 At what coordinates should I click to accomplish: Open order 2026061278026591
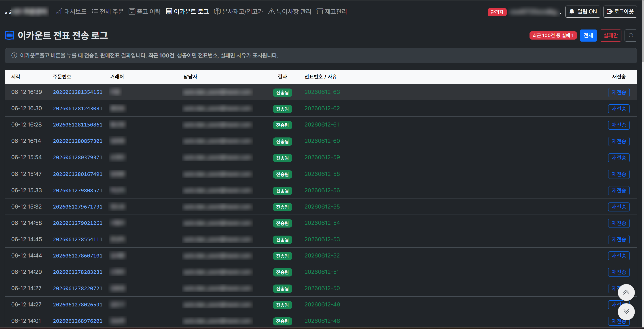[x=78, y=305]
